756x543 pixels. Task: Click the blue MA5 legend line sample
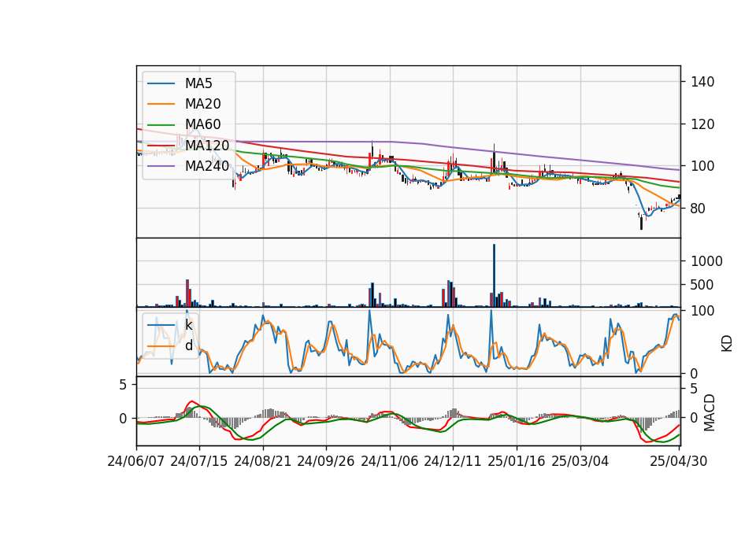[x=161, y=83]
